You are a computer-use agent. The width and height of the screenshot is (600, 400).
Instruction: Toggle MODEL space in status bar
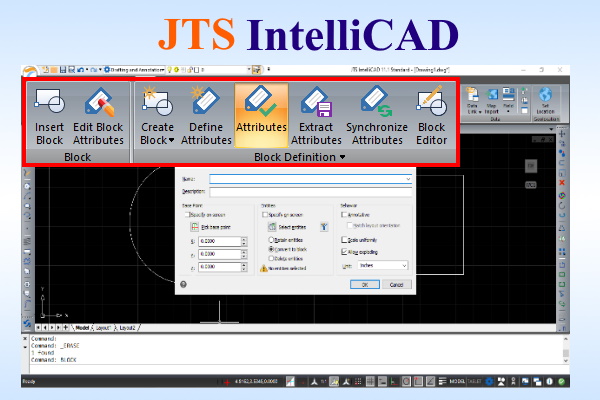457,381
